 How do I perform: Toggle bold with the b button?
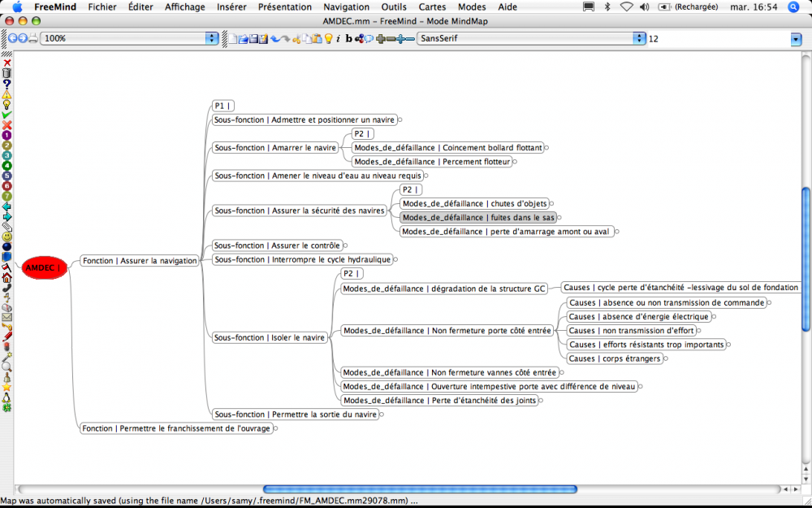[x=348, y=39]
